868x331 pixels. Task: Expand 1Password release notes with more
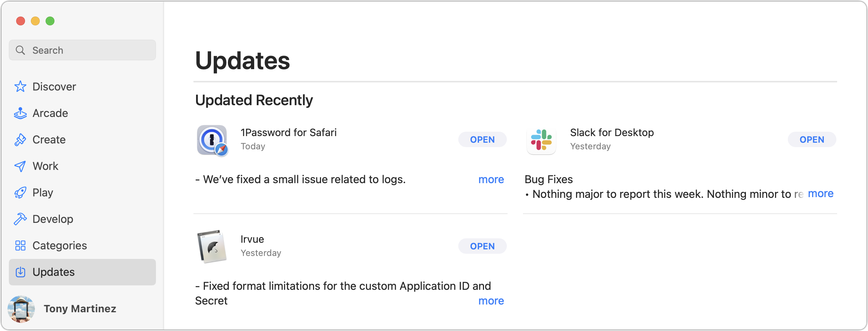tap(491, 179)
